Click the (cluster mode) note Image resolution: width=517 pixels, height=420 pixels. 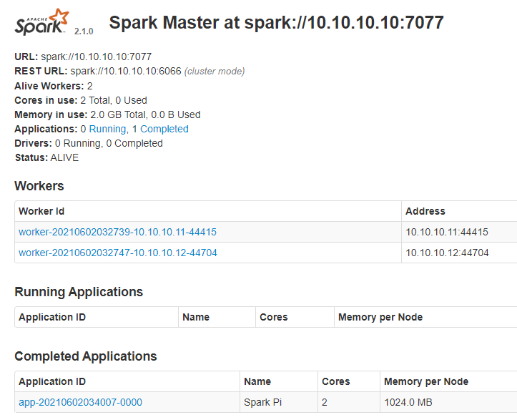215,72
